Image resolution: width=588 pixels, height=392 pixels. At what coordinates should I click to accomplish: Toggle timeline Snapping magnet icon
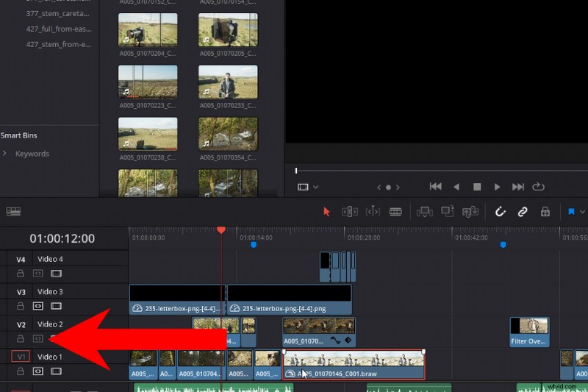500,212
